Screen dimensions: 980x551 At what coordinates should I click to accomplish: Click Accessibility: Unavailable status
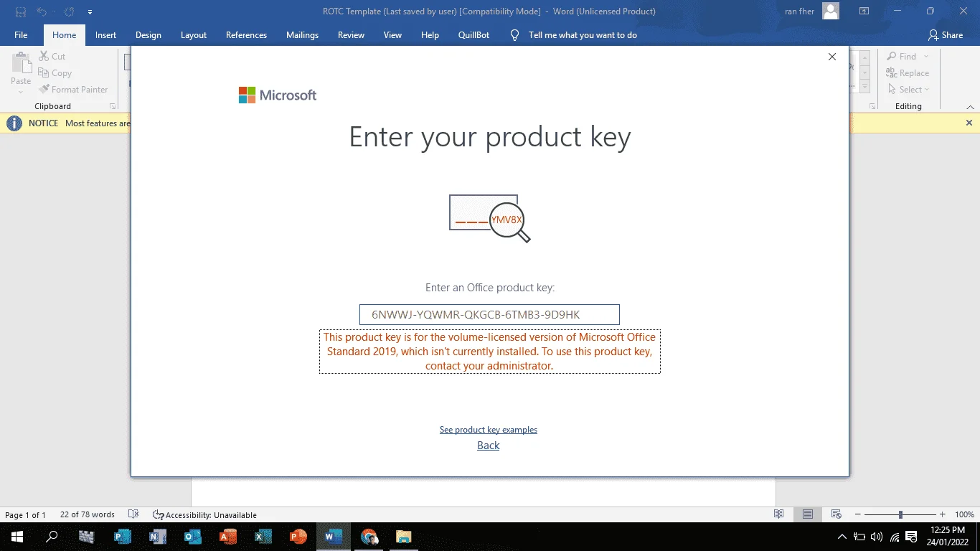204,515
